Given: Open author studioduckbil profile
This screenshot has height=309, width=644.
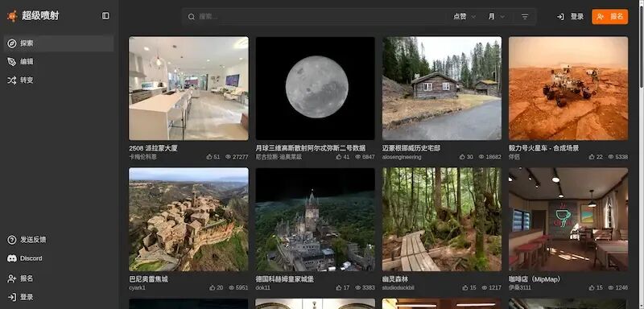Looking at the screenshot, I should 398,287.
